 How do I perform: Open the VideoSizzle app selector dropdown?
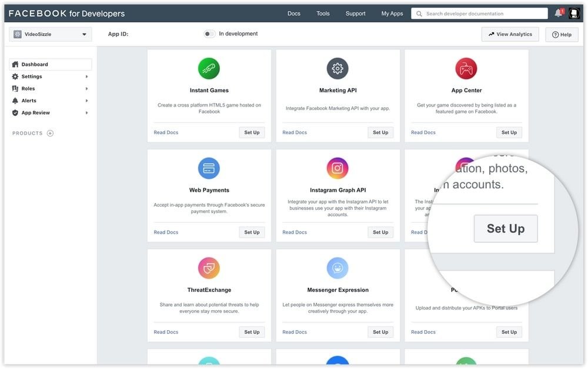[50, 34]
